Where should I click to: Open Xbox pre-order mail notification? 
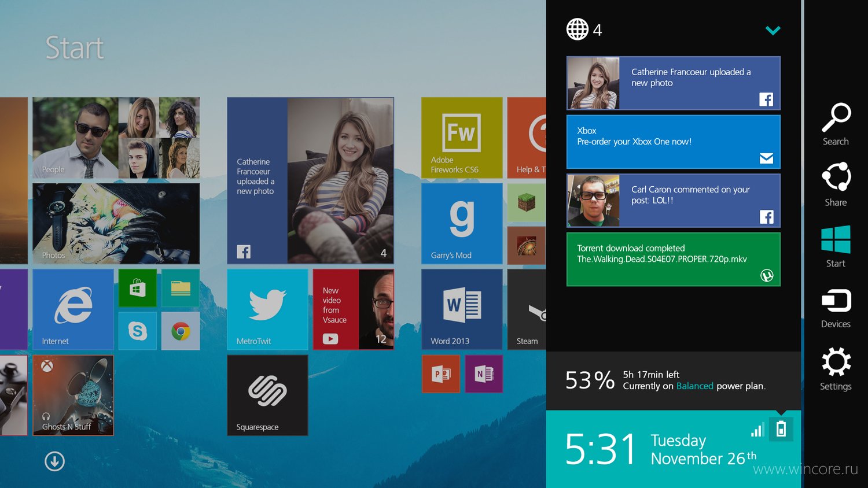click(x=674, y=142)
